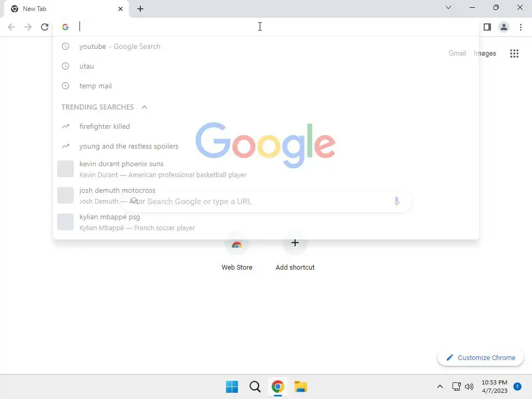Click the browser forward arrow

click(28, 27)
